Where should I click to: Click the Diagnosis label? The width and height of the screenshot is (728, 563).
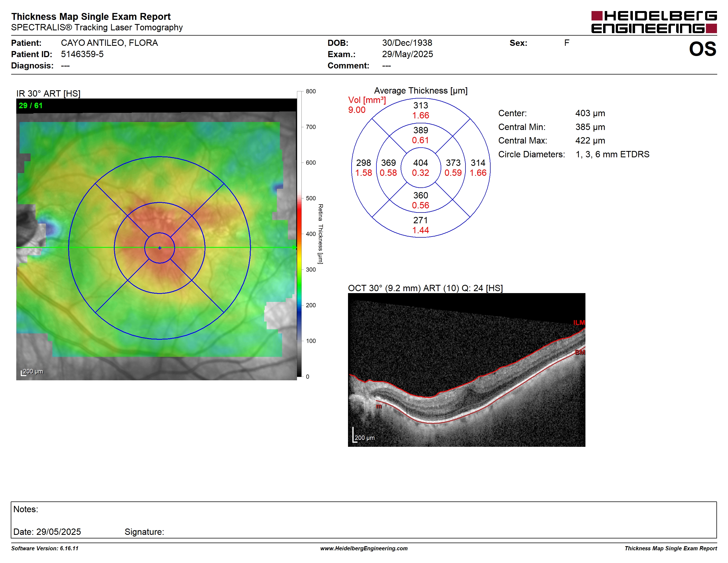coord(32,65)
